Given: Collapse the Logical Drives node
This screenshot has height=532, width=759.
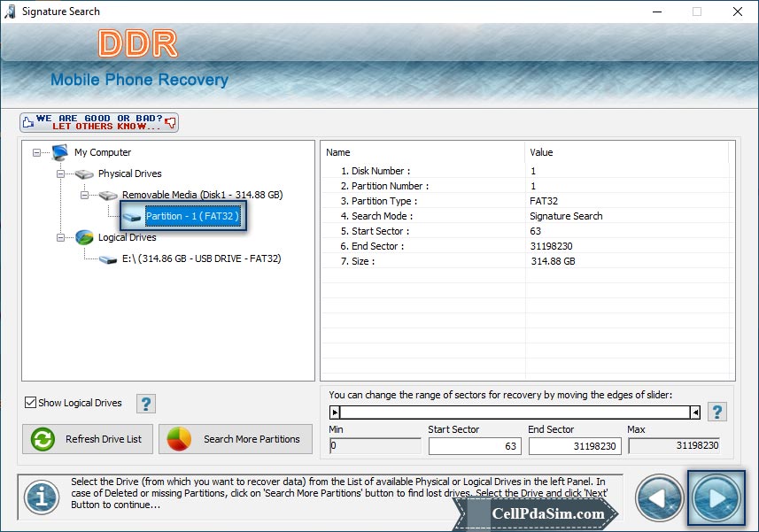Looking at the screenshot, I should pyautogui.click(x=60, y=237).
